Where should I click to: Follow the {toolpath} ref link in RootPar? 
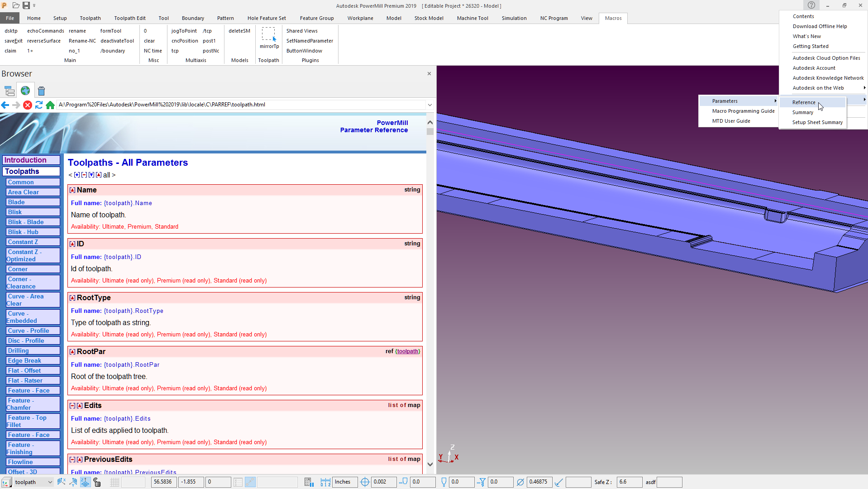pos(408,351)
